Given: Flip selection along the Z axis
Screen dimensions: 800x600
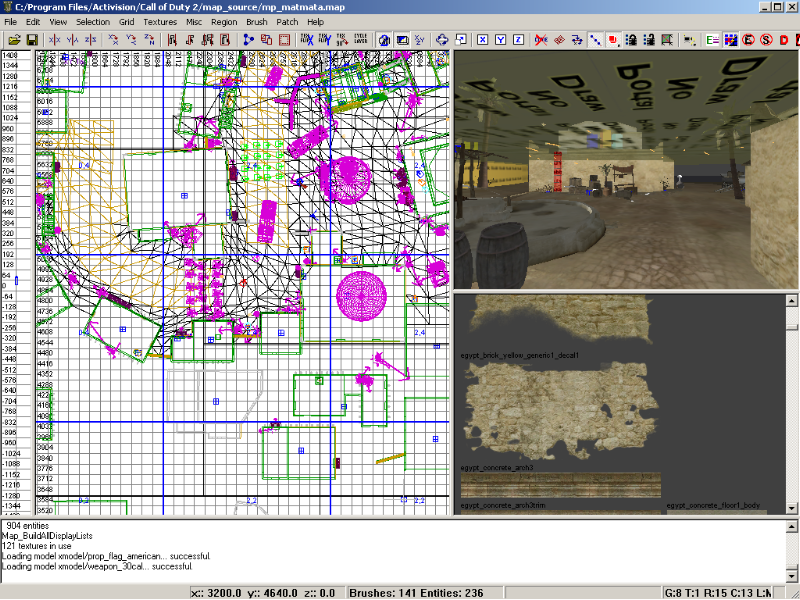Looking at the screenshot, I should pyautogui.click(x=91, y=40).
